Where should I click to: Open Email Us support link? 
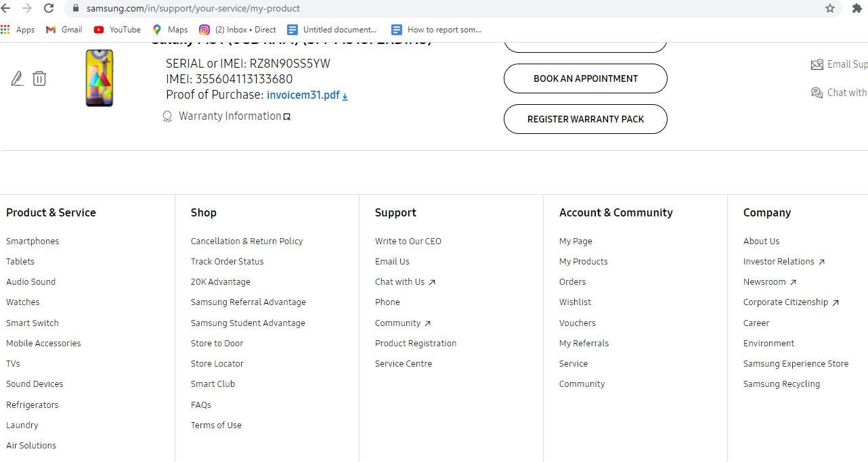[392, 262]
